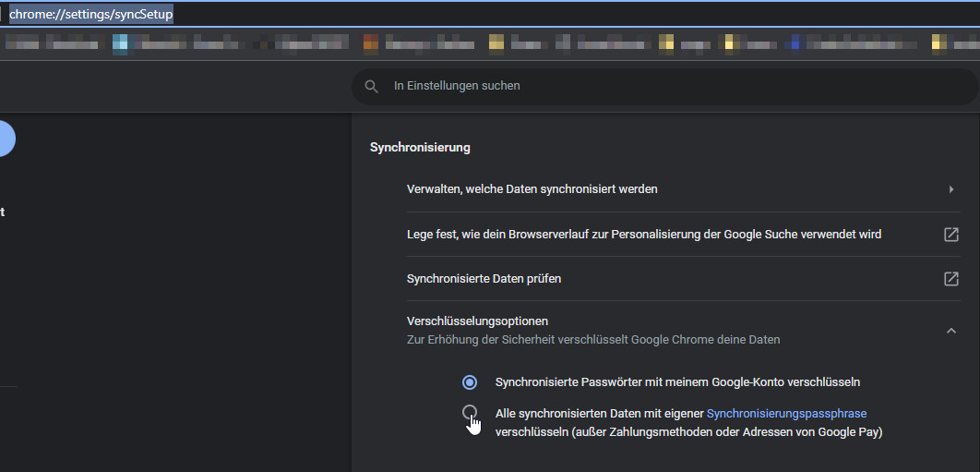980x472 pixels.
Task: Click the 'In Einstellungen suchen' search field
Action: coord(646,86)
